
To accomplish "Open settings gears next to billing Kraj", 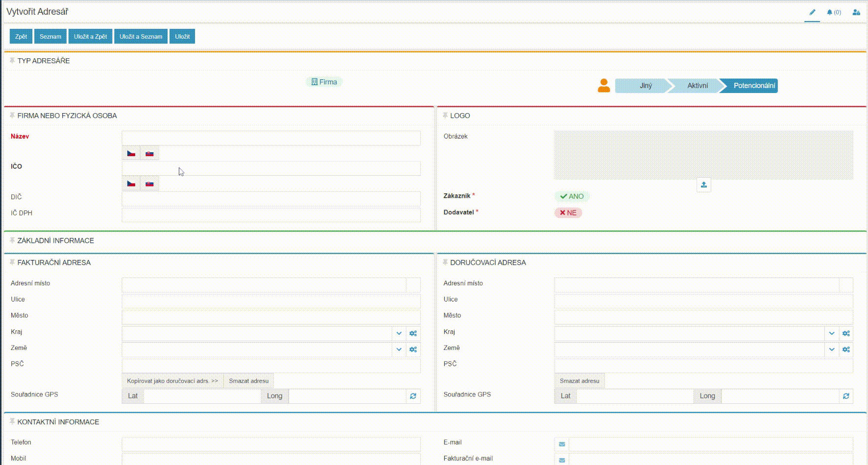I will tap(413, 333).
